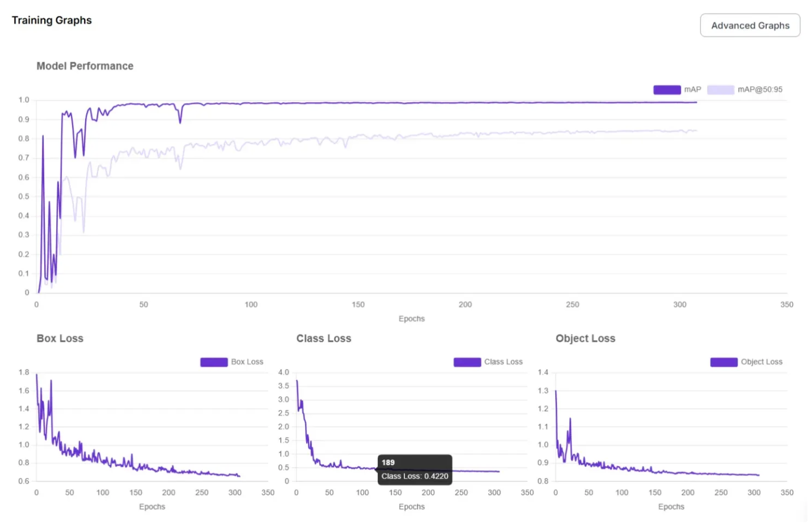
Task: Click the 4.0 y-axis label on Class Loss
Action: 284,372
